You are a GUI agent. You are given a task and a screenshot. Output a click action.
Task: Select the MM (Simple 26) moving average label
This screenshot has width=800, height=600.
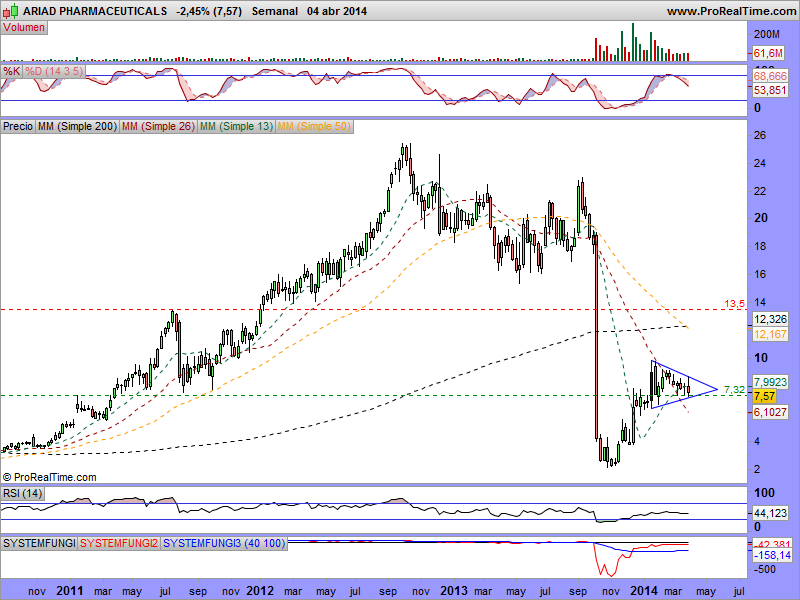pyautogui.click(x=158, y=126)
